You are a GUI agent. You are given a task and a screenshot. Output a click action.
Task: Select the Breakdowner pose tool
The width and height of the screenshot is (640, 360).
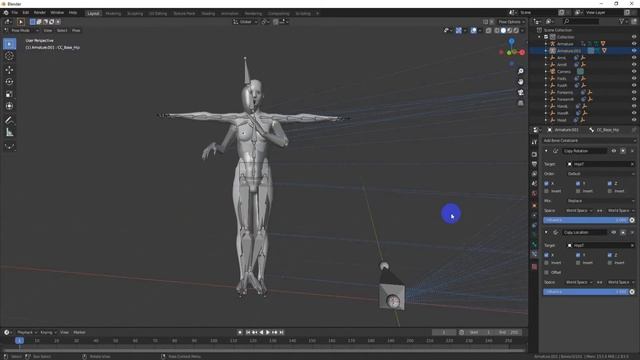pos(9,146)
